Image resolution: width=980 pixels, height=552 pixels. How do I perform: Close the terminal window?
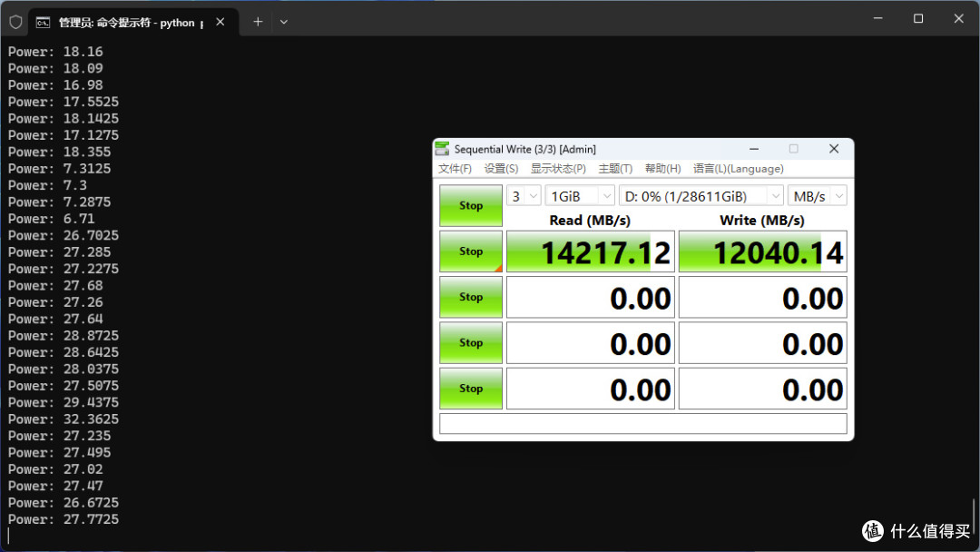click(959, 19)
